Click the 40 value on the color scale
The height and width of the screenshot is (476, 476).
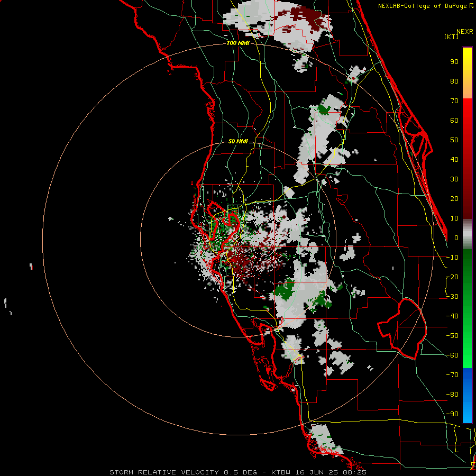click(x=454, y=160)
